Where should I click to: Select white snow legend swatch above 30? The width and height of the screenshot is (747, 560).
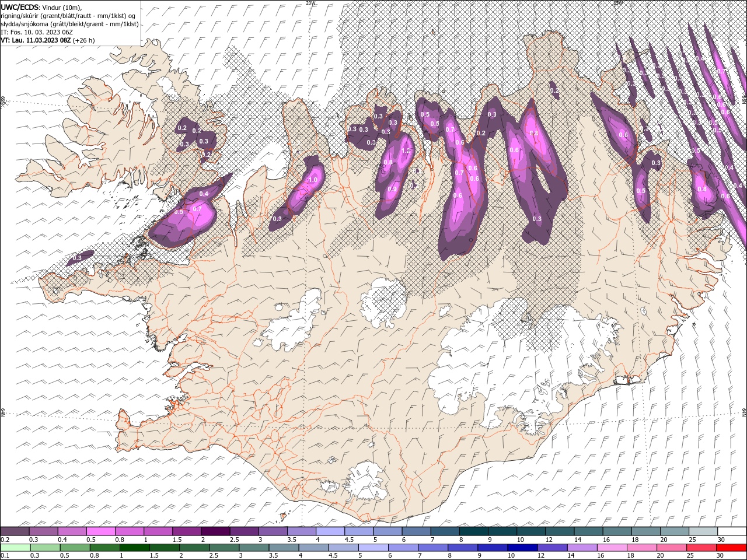[732, 531]
